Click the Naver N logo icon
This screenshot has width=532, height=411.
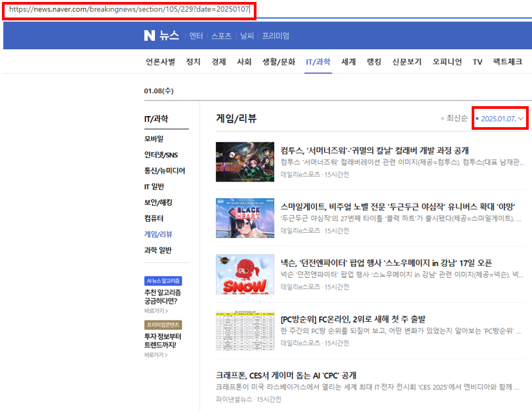click(x=150, y=35)
